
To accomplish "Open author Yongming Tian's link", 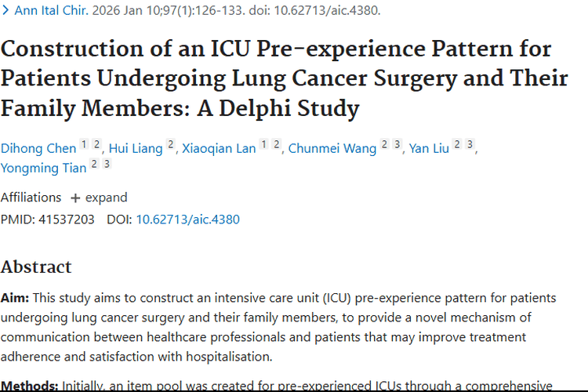I will 43,166.
